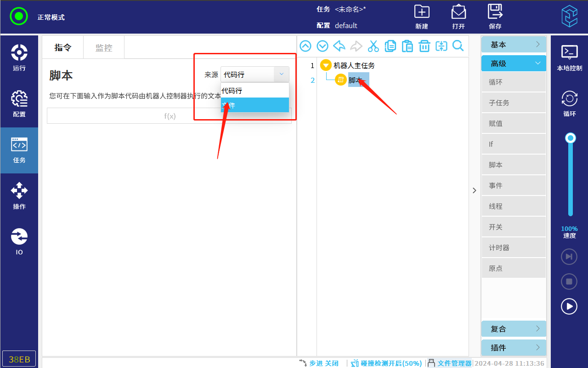Toggle the 循环 loop mode button
The image size is (588, 368).
coord(569,103)
